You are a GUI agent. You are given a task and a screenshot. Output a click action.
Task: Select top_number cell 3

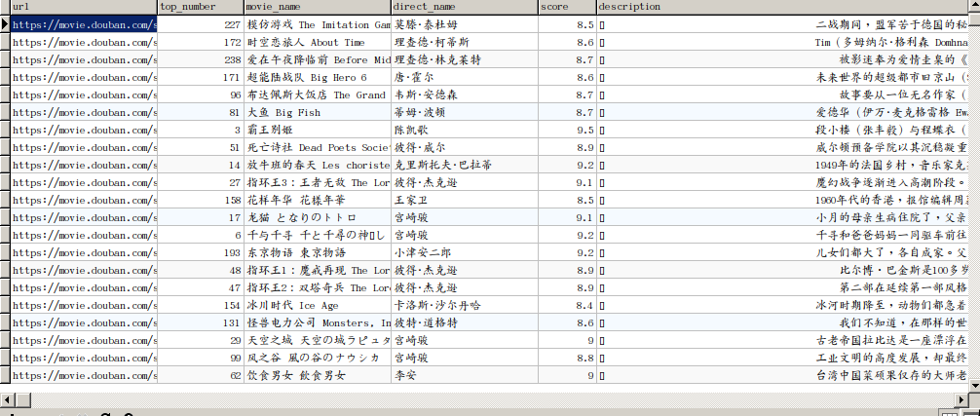pyautogui.click(x=201, y=130)
